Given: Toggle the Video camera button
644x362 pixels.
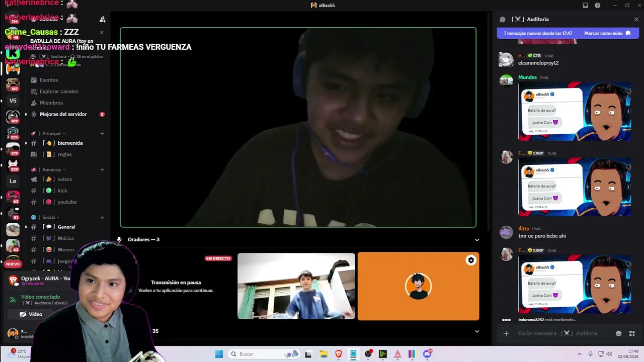Looking at the screenshot, I should point(31,314).
